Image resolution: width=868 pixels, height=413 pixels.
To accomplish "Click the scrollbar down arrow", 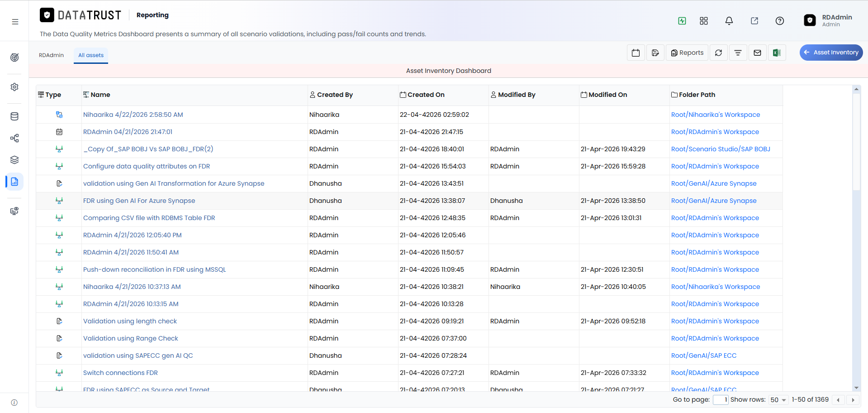I will click(x=856, y=388).
